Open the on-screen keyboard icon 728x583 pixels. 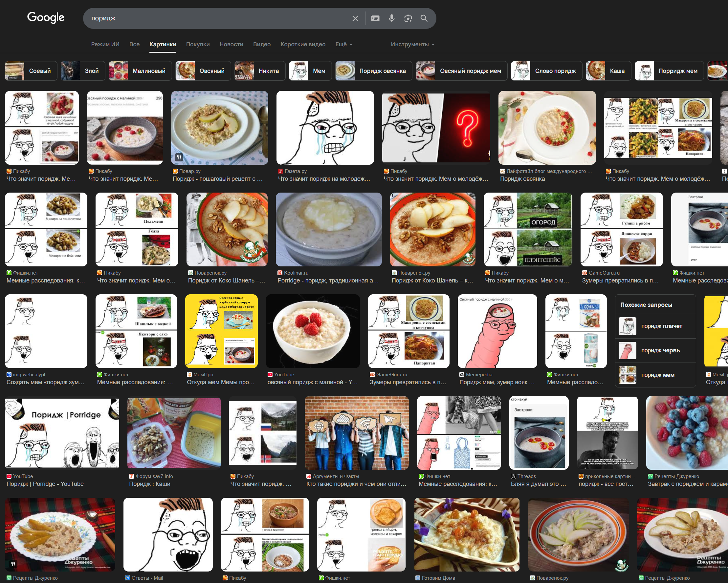(x=375, y=19)
